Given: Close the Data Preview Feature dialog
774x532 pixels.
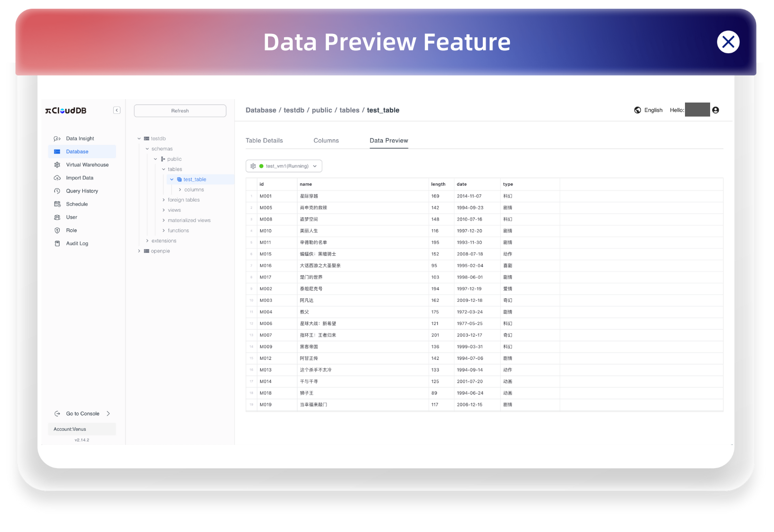Looking at the screenshot, I should tap(728, 42).
